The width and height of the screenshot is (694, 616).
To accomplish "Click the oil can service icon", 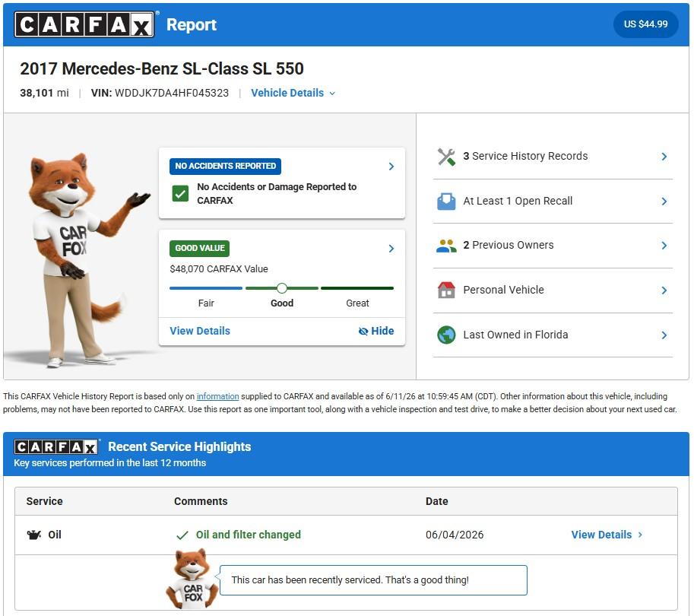I will click(x=34, y=535).
